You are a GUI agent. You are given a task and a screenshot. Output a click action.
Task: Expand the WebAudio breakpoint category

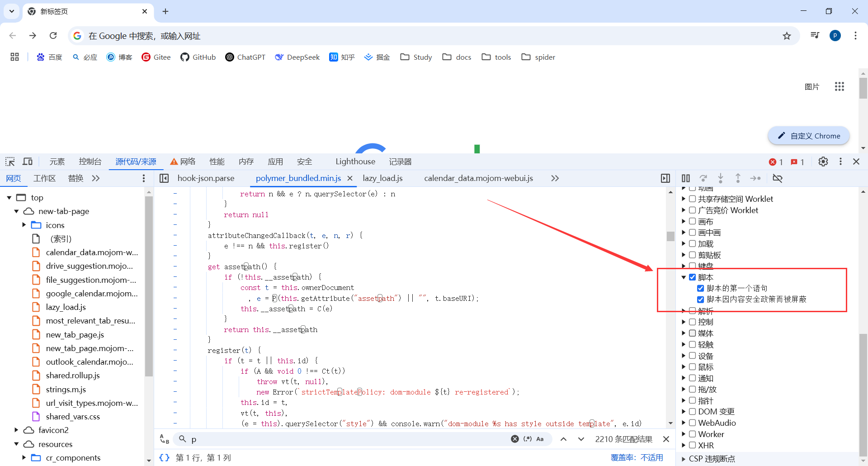(684, 423)
